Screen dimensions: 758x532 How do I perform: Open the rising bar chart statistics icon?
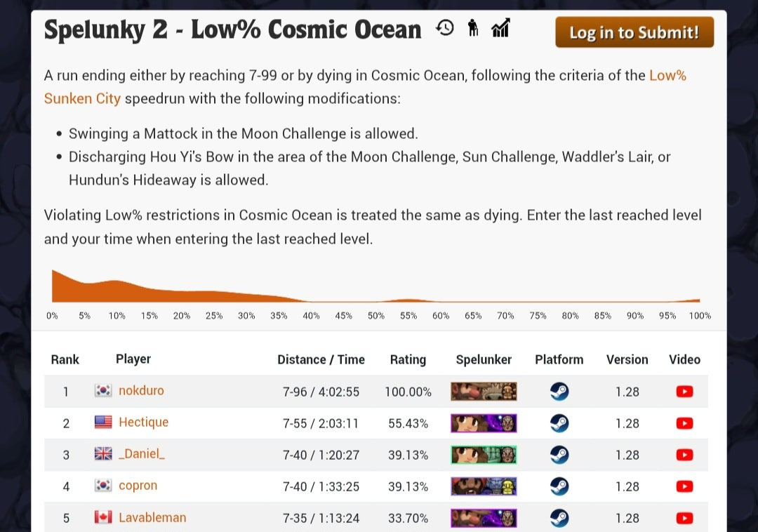tap(500, 28)
